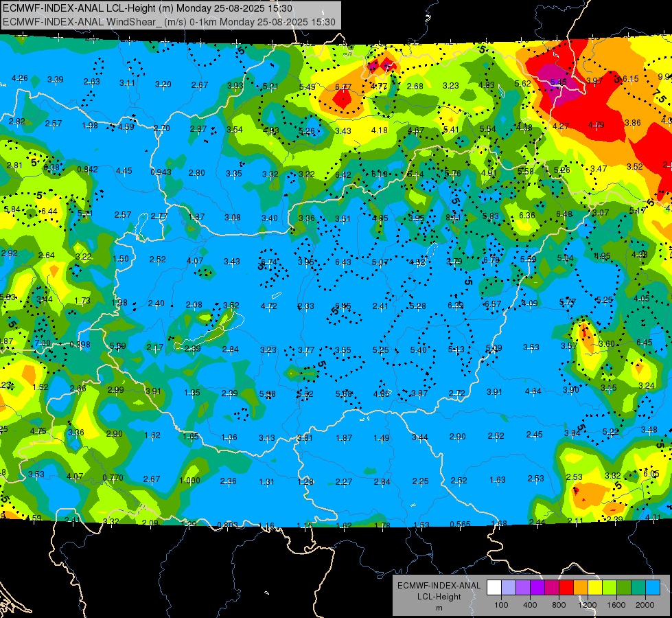Click the wind shear value 5.76
The width and height of the screenshot is (672, 618).
(453, 173)
